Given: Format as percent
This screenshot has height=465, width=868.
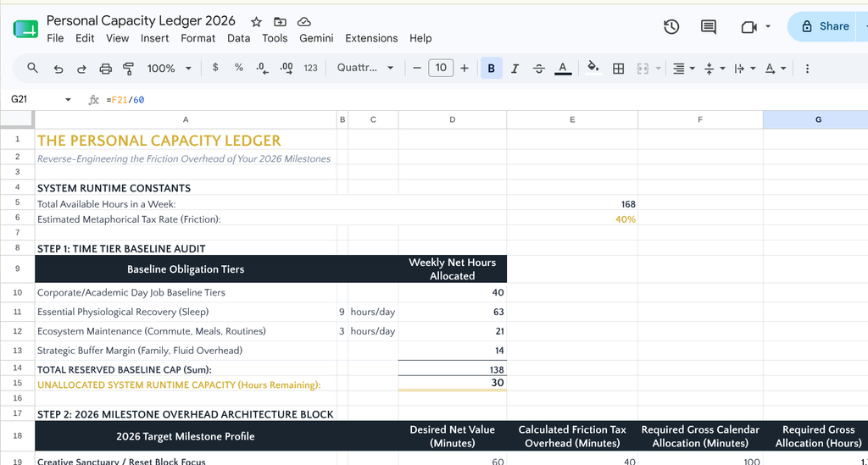Looking at the screenshot, I should pos(238,68).
